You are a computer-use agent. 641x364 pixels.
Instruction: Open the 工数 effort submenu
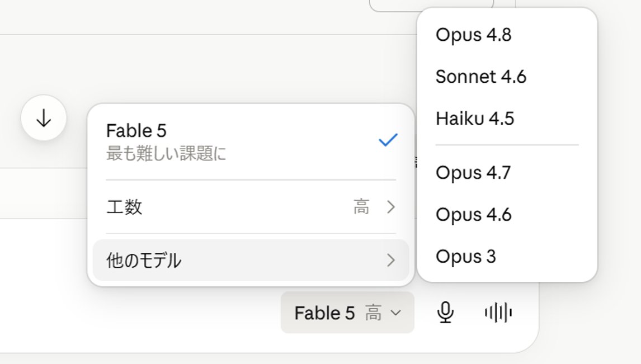(x=251, y=207)
